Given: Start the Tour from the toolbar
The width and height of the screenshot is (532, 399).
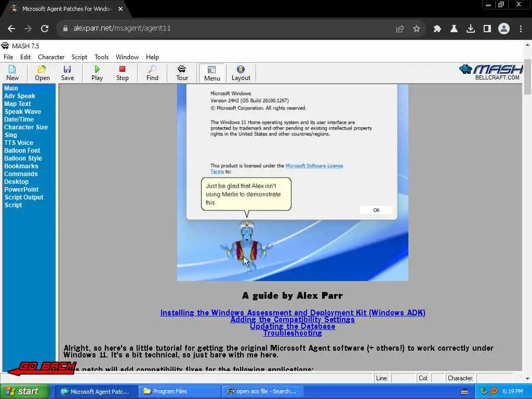Looking at the screenshot, I should tap(182, 73).
